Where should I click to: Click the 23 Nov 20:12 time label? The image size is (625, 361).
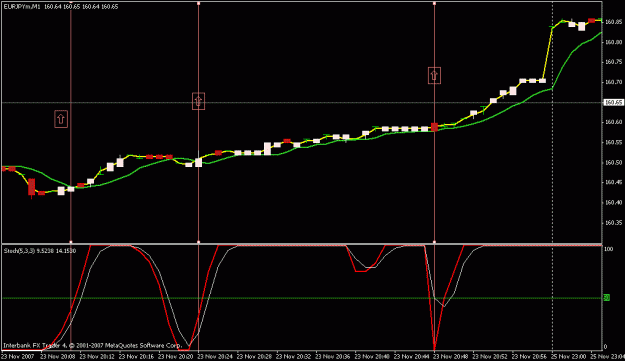(x=97, y=356)
